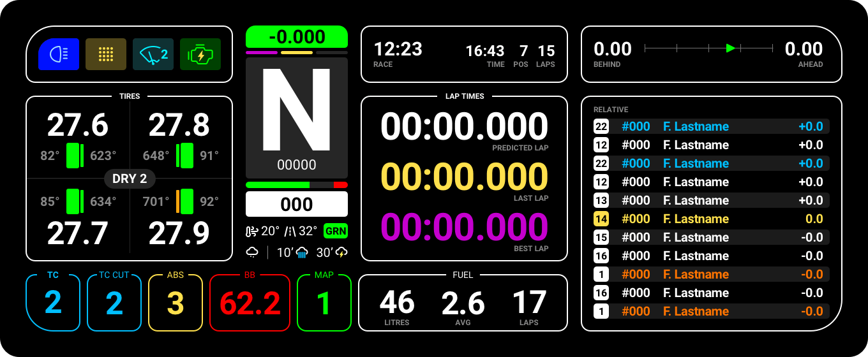Click the current weather cloud icon
The height and width of the screenshot is (357, 868).
click(253, 252)
